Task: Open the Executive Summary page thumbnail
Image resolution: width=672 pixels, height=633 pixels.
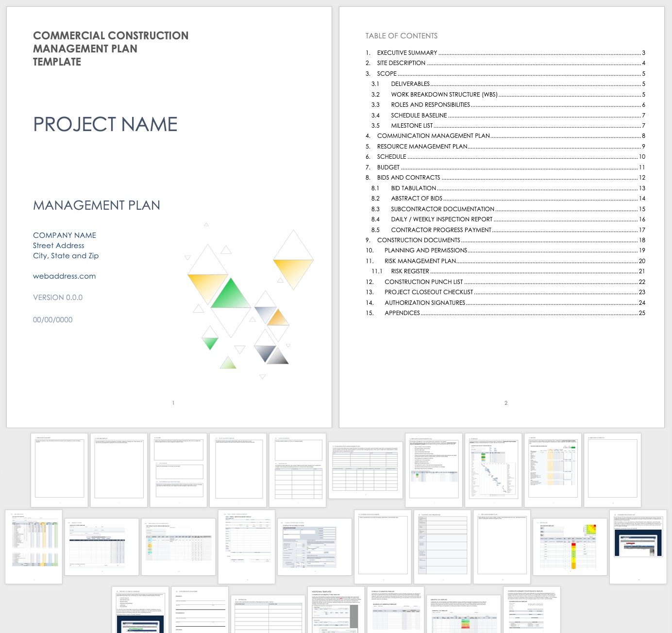Action: [x=59, y=470]
